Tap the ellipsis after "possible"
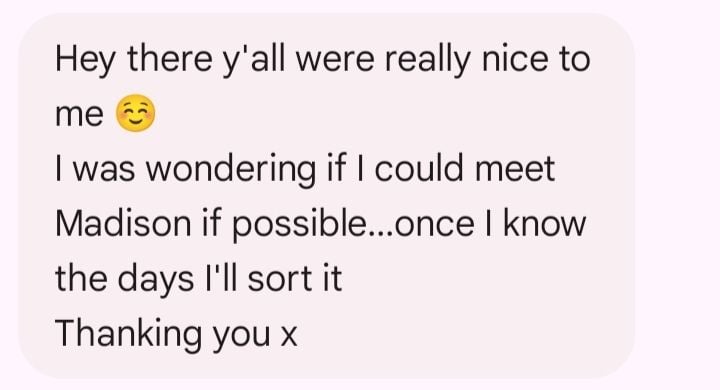This screenshot has height=390, width=720. (380, 233)
